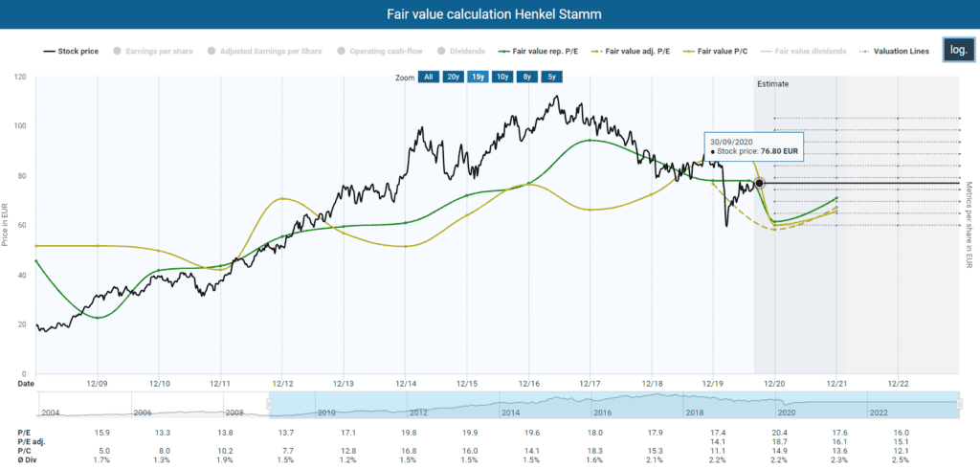The height and width of the screenshot is (468, 980).
Task: Show the Operating cash-flow series
Action: click(380, 52)
